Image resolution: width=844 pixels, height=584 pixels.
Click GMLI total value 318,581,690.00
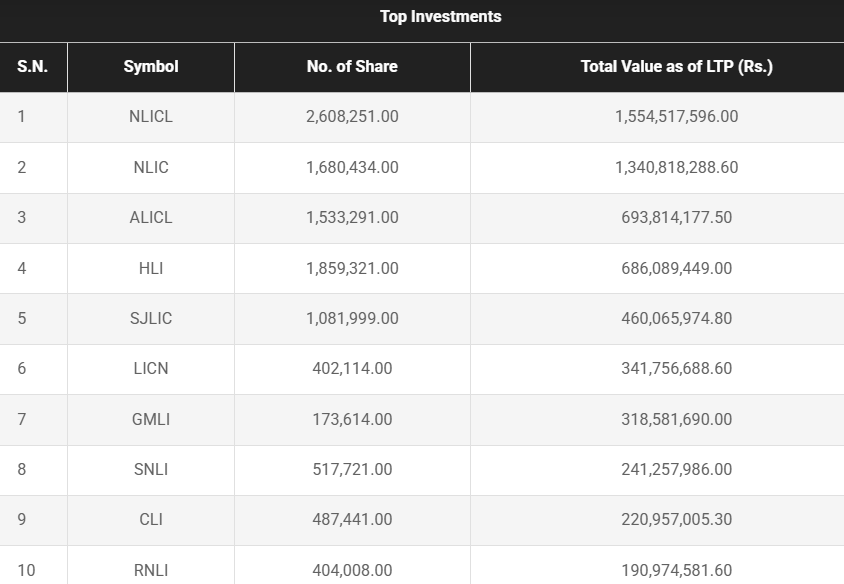click(676, 419)
